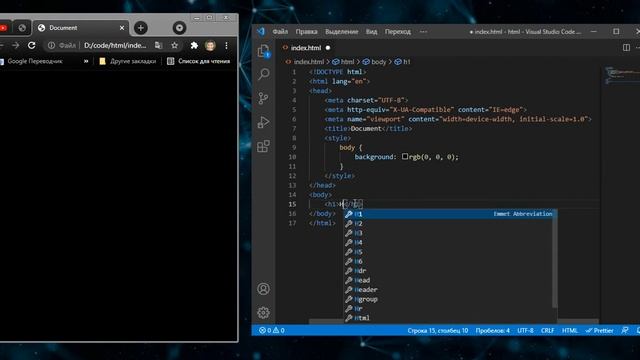Choose the H2 suggestion
Viewport: 640px width, 360px height.
[x=447, y=223]
